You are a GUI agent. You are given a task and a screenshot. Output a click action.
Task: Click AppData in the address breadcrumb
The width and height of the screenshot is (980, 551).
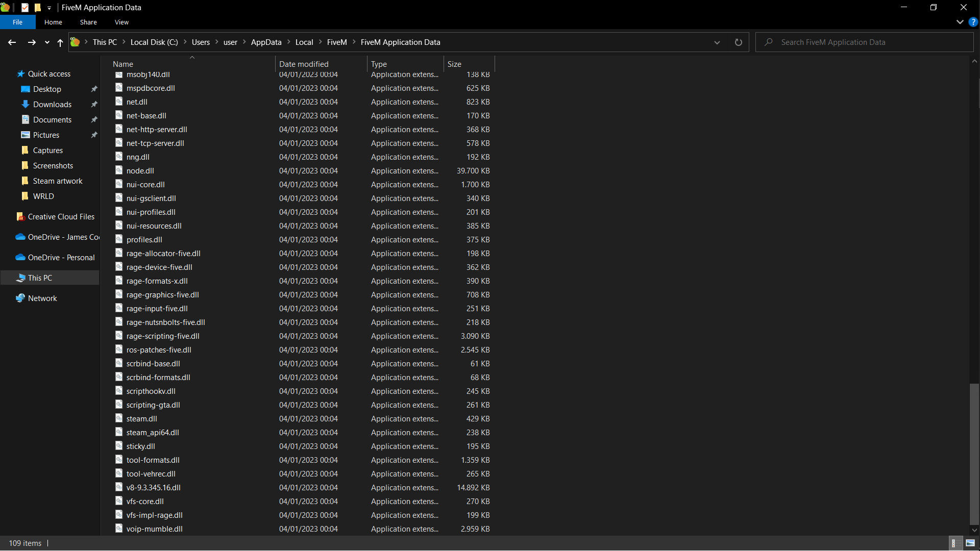[266, 42]
